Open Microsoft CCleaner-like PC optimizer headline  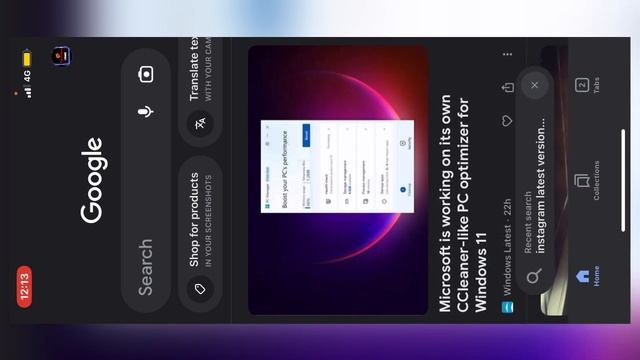coord(462,203)
